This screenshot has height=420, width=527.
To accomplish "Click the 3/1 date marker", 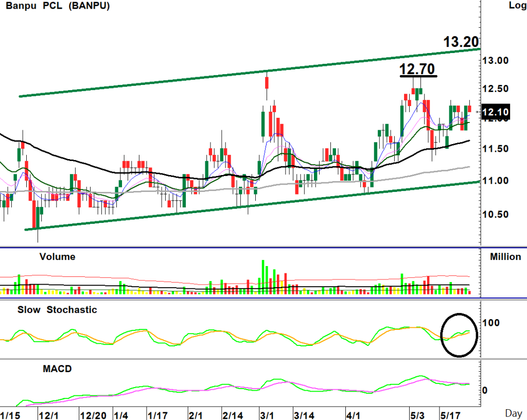I will (267, 415).
